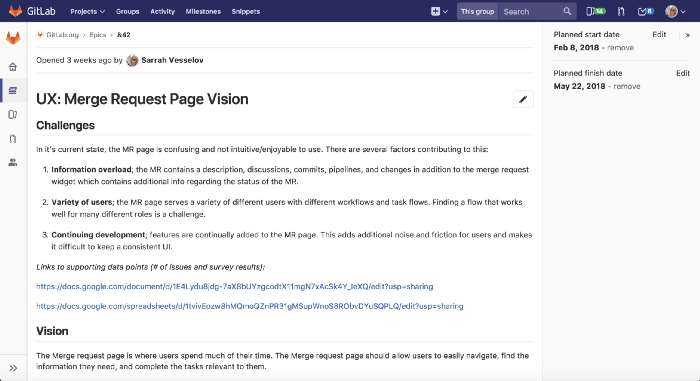Click the magnifier search icon
700x381 pixels.
click(567, 11)
